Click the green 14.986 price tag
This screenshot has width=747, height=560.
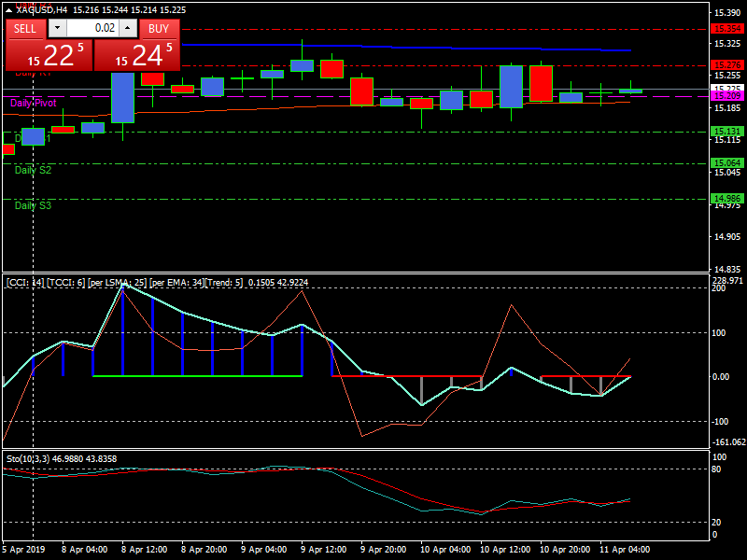pos(726,198)
